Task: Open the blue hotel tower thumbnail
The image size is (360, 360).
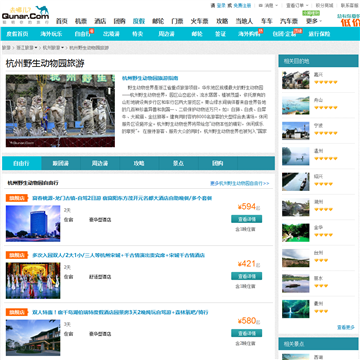Action: point(33,223)
